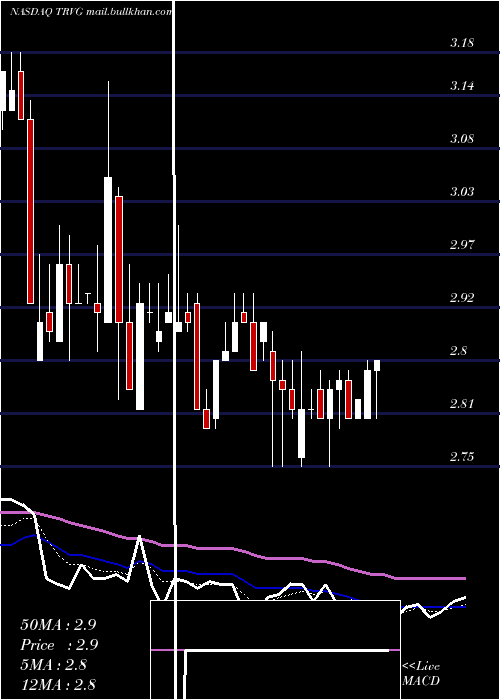This screenshot has width=500, height=700.
Task: Click the 3.03 price axis label
Action: coord(462,192)
